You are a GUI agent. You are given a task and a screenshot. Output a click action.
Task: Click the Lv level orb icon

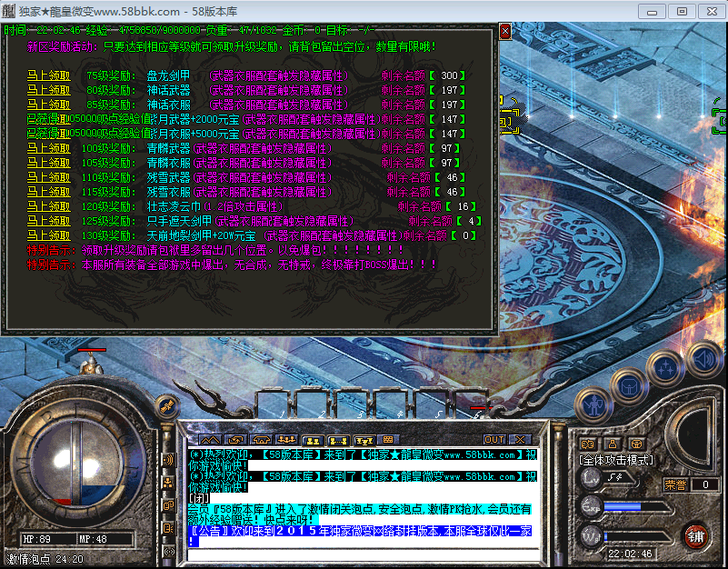point(592,476)
